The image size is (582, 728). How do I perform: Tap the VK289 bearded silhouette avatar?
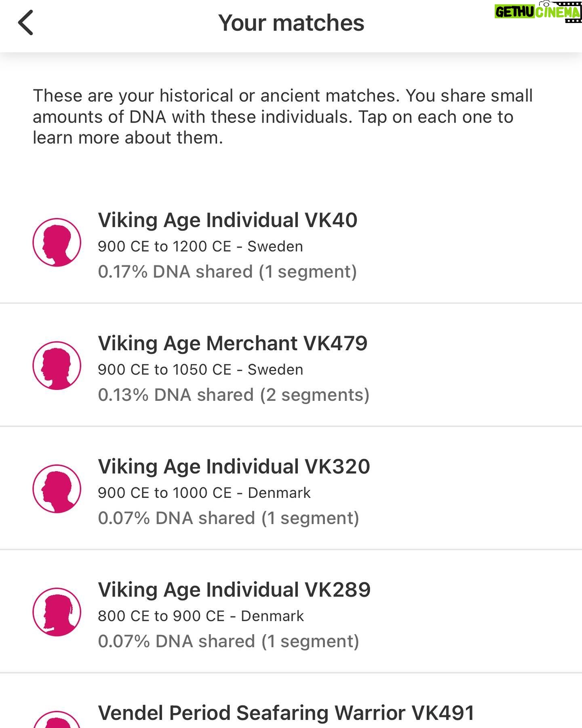coord(57,612)
